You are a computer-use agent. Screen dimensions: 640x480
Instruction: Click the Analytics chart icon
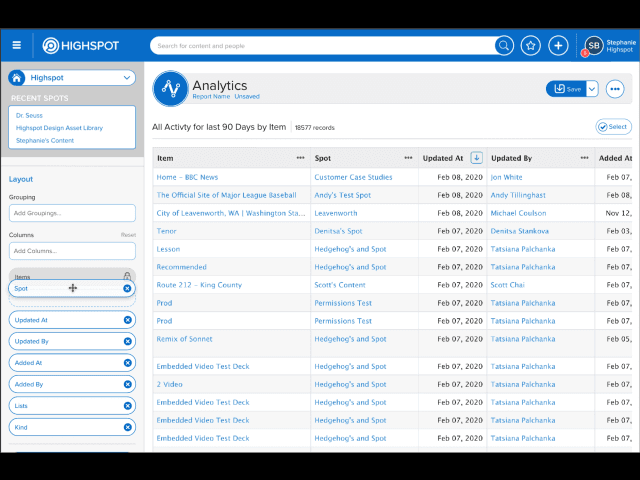[171, 88]
